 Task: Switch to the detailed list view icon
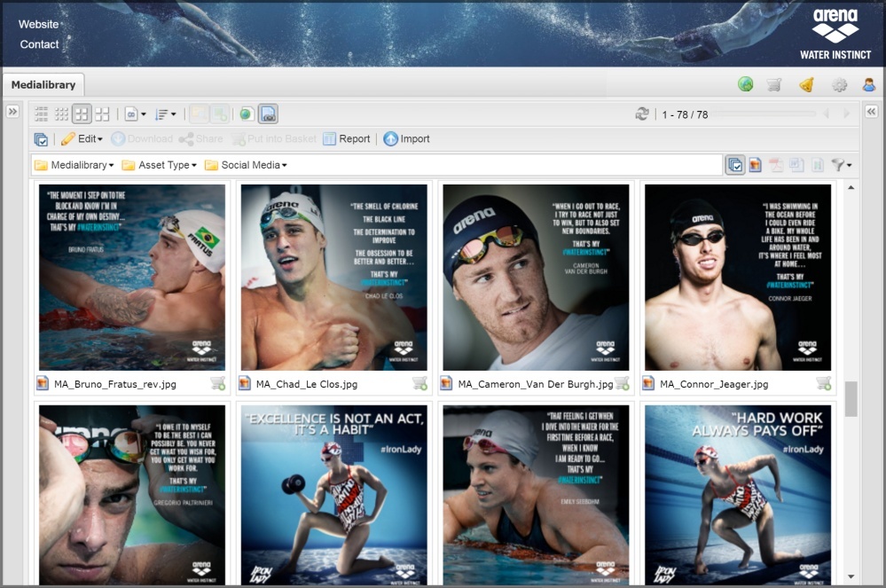tap(42, 114)
